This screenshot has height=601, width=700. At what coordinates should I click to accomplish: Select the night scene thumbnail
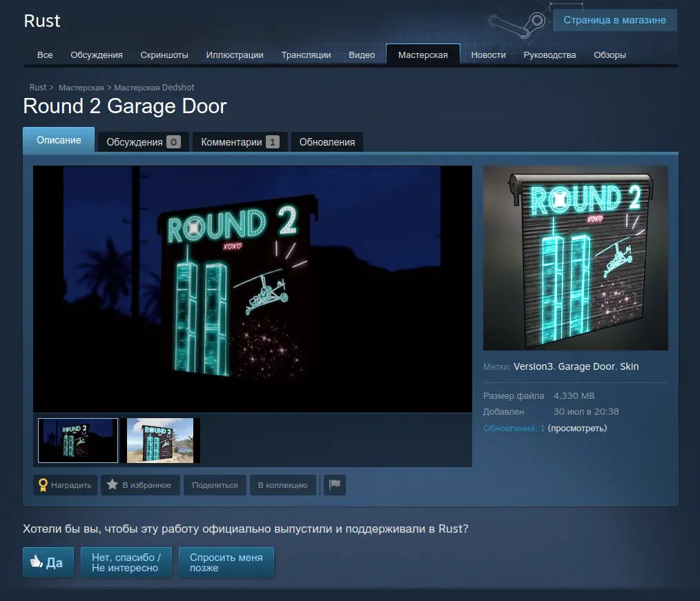pyautogui.click(x=78, y=440)
